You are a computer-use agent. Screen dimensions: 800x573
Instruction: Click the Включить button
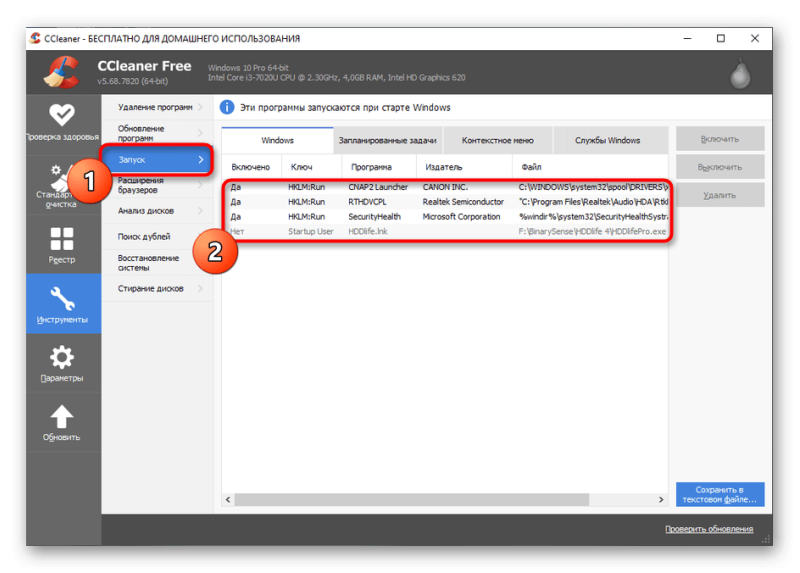pyautogui.click(x=720, y=139)
